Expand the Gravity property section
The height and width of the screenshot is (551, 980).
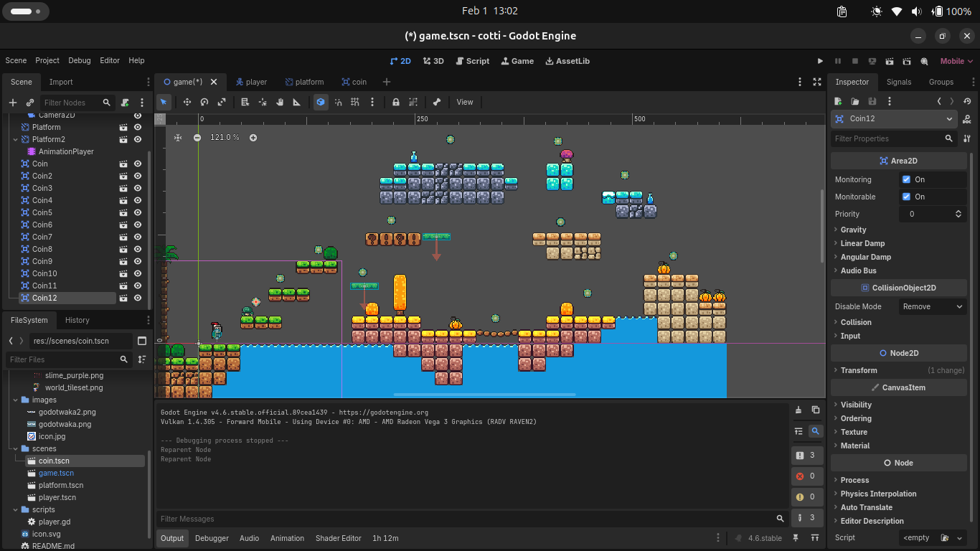(853, 230)
